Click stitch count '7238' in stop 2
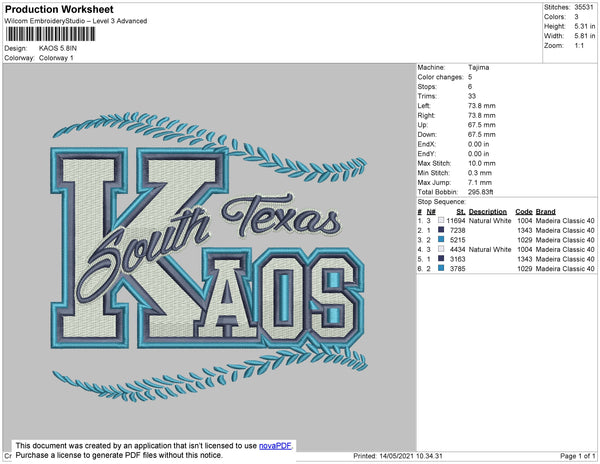Image resolution: width=600 pixels, height=464 pixels. click(x=458, y=230)
